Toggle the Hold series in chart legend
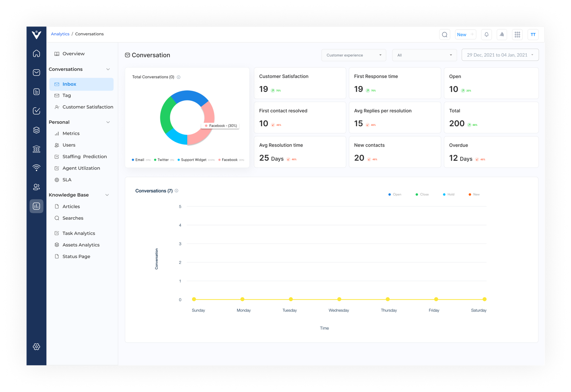This screenshot has height=392, width=571. 449,194
